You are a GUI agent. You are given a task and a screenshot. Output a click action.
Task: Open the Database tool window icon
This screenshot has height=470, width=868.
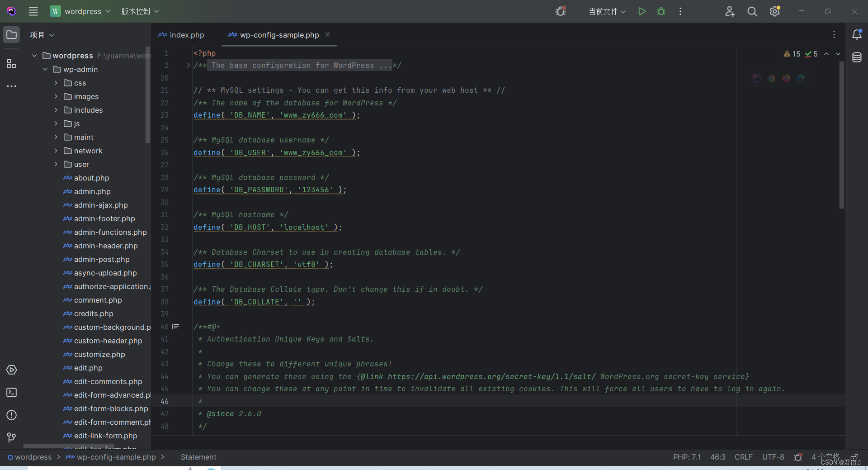(857, 57)
